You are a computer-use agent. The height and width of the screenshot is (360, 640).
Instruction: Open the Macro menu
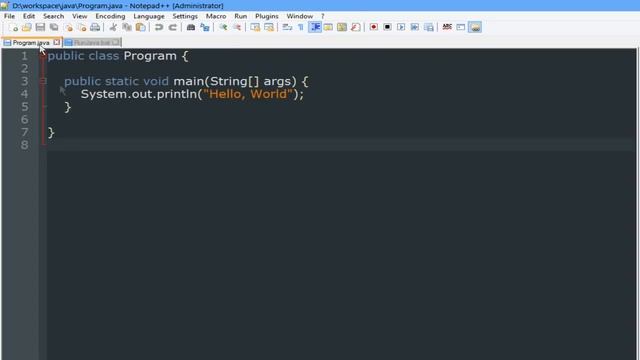pyautogui.click(x=216, y=16)
